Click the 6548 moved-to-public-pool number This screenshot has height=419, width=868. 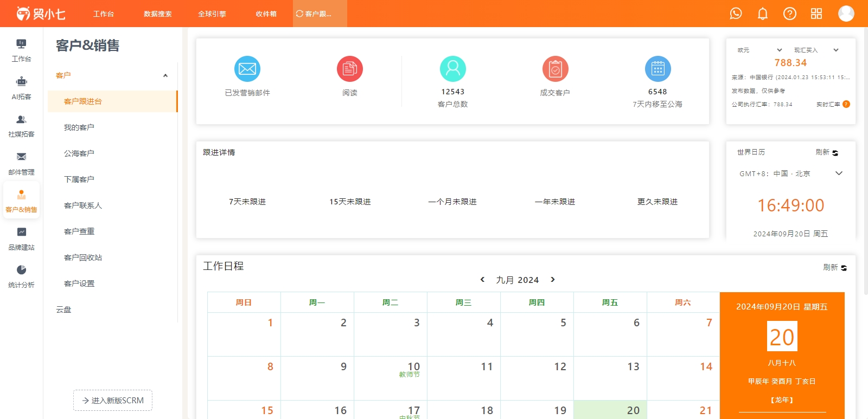658,92
